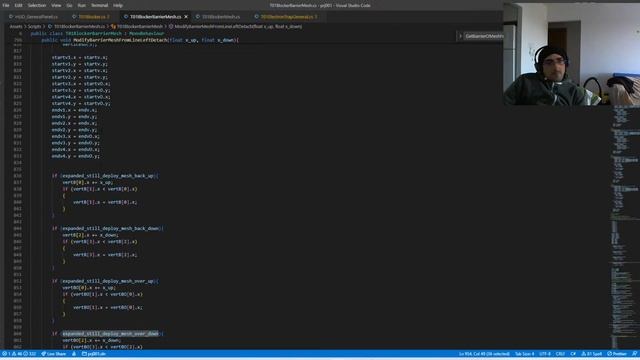The image size is (640, 360).
Task: Open the Selection menu
Action: point(37,5)
